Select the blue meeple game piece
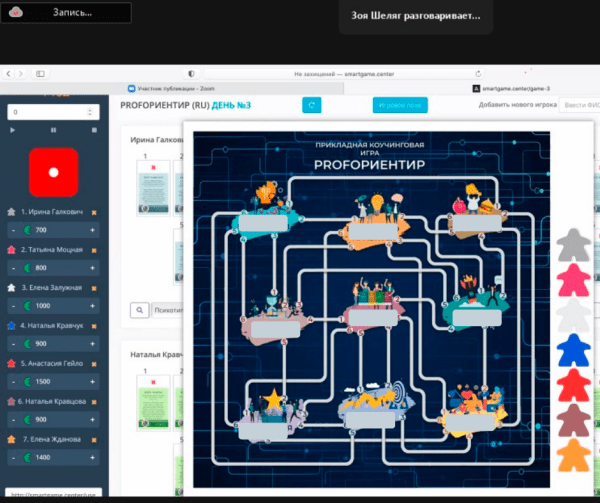This screenshot has height=503, width=600. (573, 350)
